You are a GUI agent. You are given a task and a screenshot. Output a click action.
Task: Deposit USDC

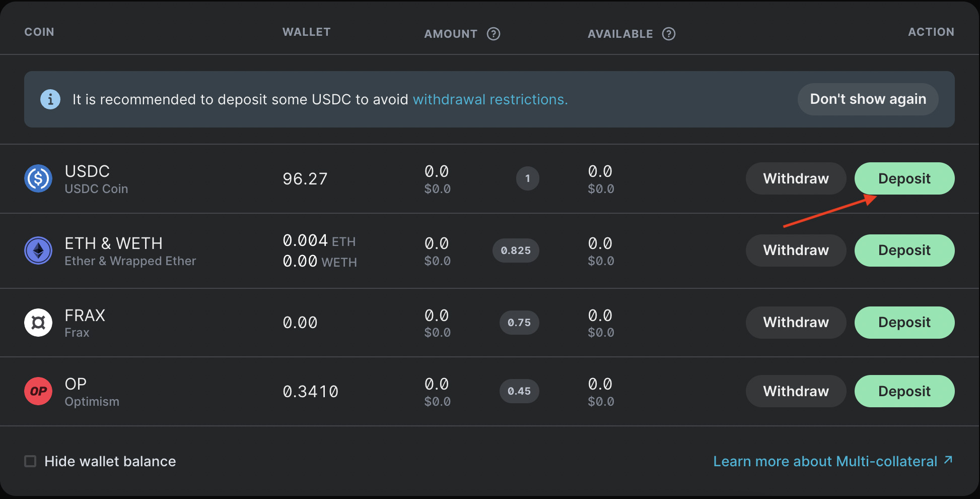904,178
